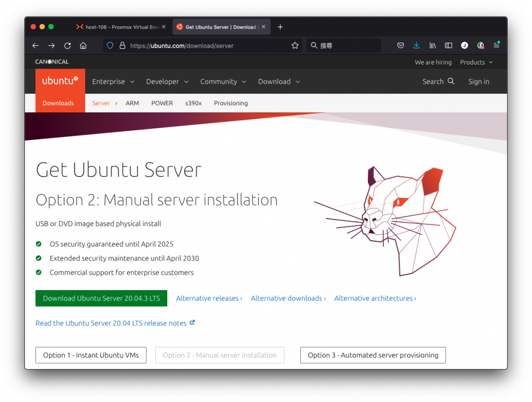Open Alternative architectures link
The height and width of the screenshot is (402, 532).
click(375, 298)
